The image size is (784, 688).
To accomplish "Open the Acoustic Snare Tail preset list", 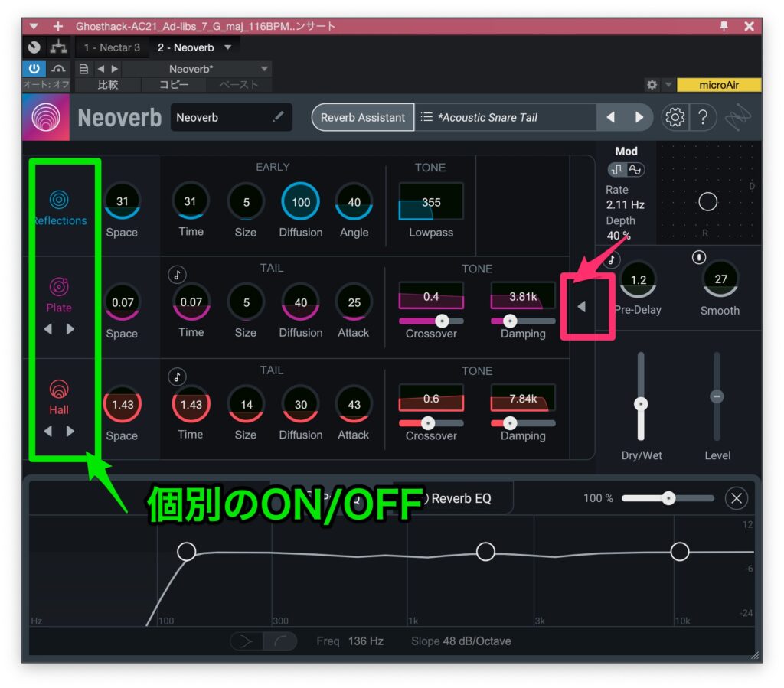I will 427,117.
